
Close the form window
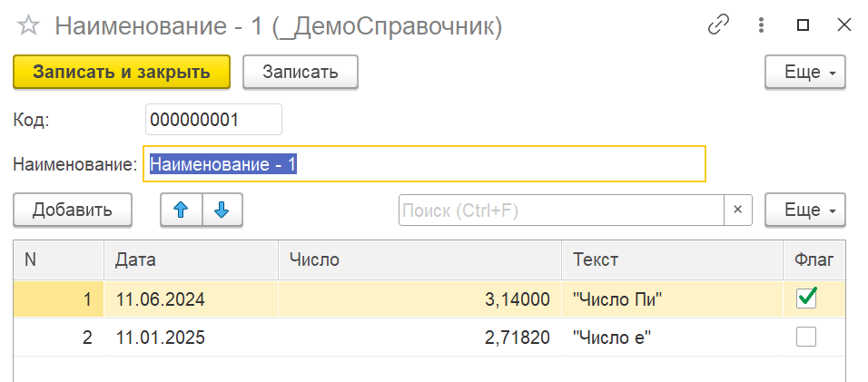[x=843, y=25]
